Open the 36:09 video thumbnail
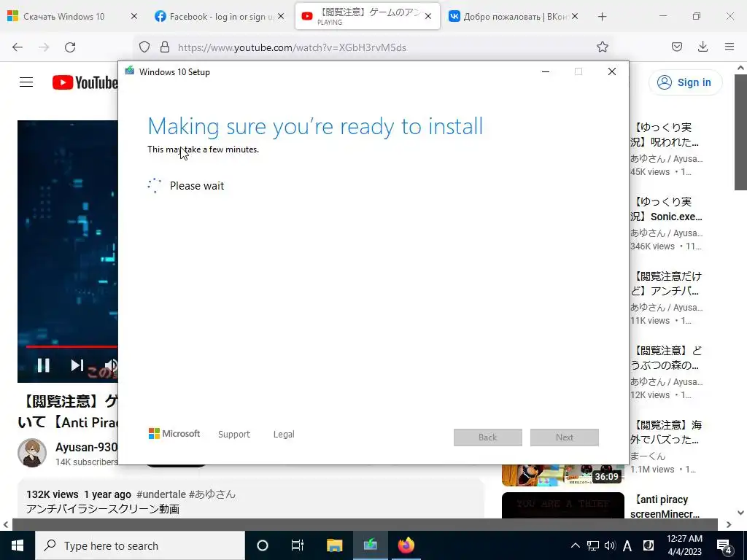Screen dimensions: 747x560 pyautogui.click(x=562, y=475)
